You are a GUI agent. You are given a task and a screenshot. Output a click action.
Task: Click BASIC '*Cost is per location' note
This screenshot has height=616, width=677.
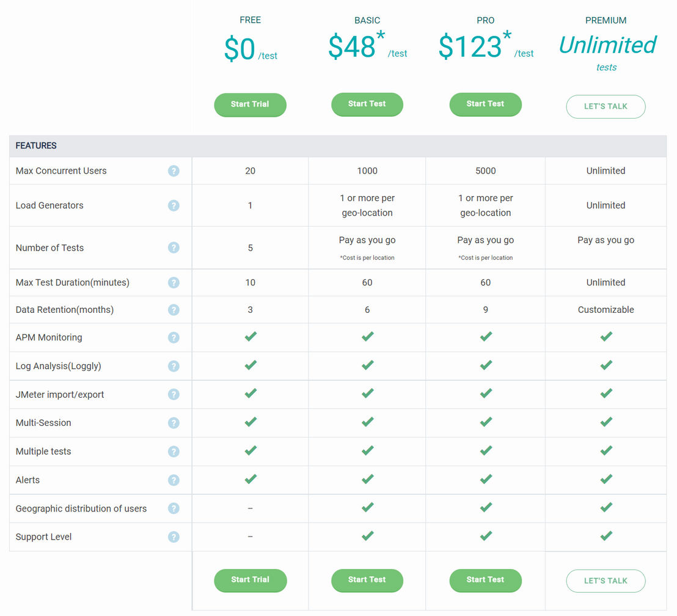[x=367, y=258]
